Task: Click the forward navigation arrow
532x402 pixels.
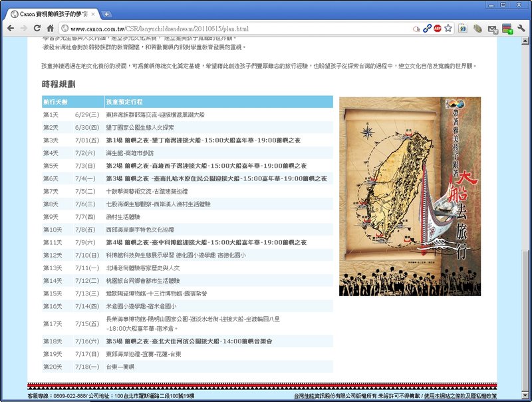Action: [24, 29]
